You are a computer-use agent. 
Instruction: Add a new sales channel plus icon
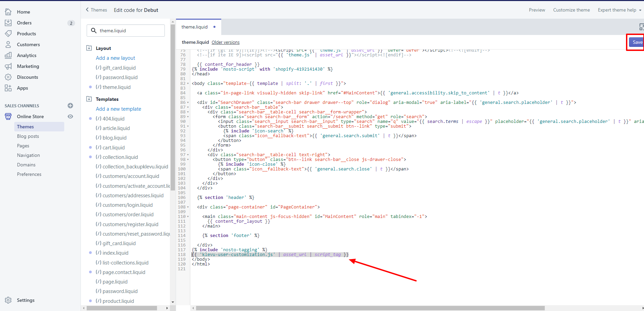[x=70, y=106]
